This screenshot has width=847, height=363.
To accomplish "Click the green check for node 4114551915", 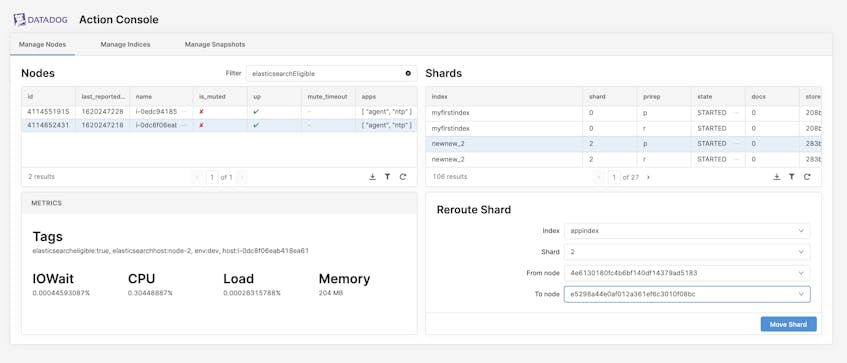I will [x=257, y=111].
